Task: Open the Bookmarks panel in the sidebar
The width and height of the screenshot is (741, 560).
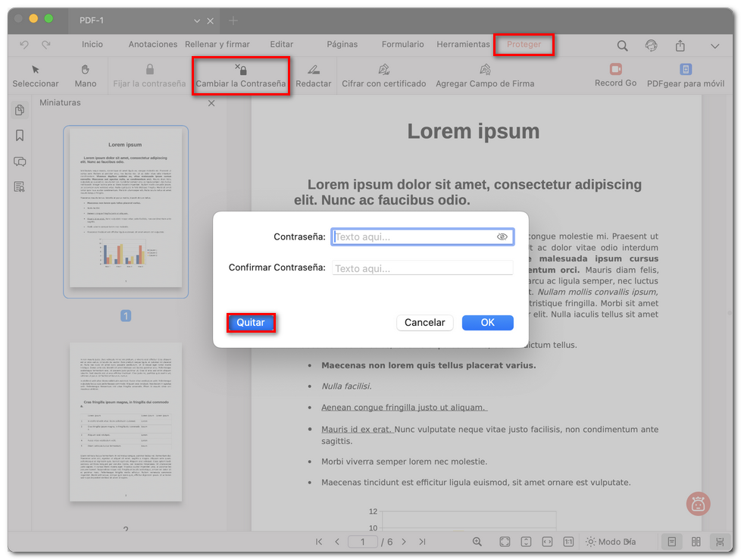Action: (20, 135)
